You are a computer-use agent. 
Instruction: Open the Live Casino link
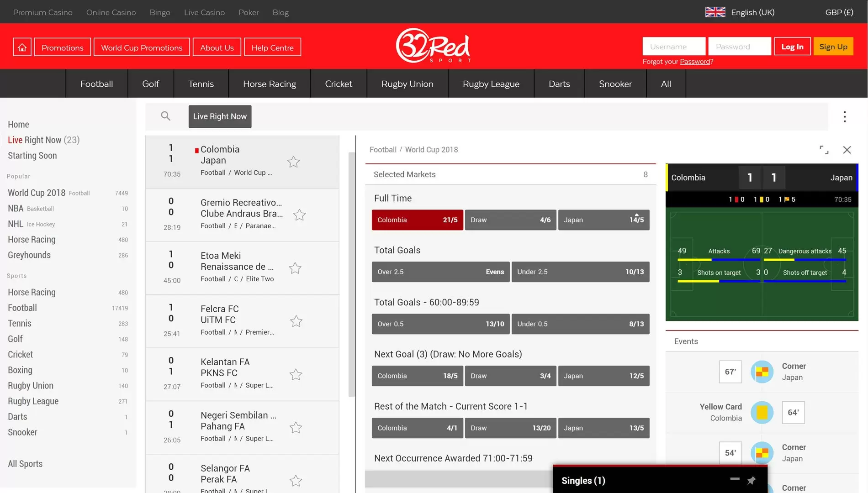point(204,12)
